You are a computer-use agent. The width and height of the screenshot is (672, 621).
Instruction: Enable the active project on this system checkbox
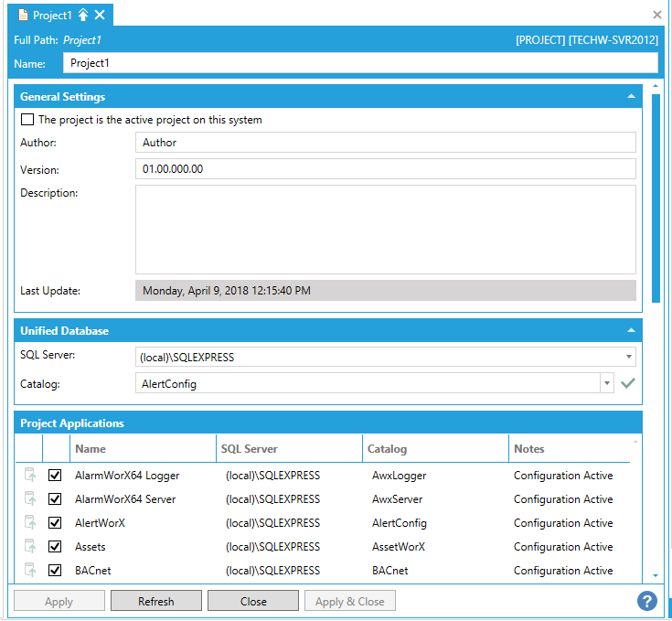(x=27, y=120)
